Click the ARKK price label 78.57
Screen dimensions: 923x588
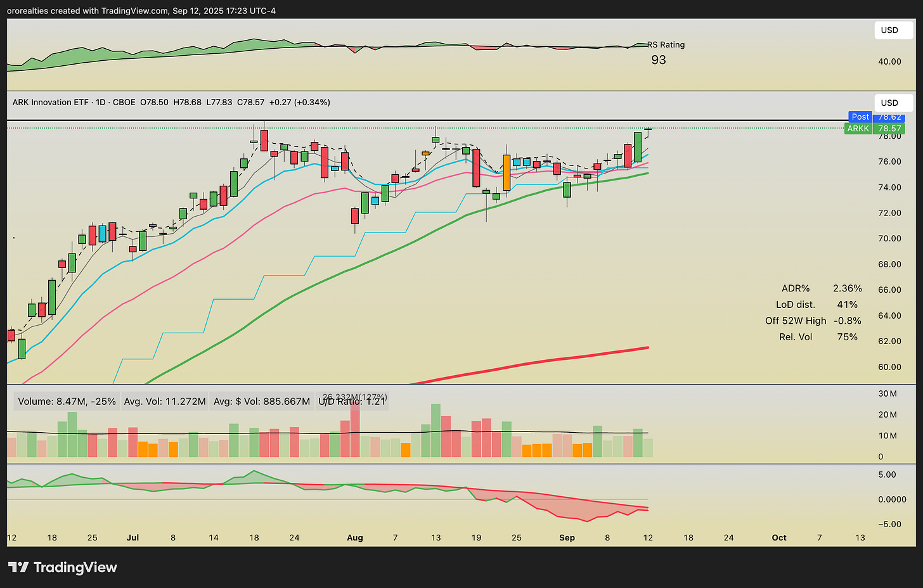coord(875,129)
